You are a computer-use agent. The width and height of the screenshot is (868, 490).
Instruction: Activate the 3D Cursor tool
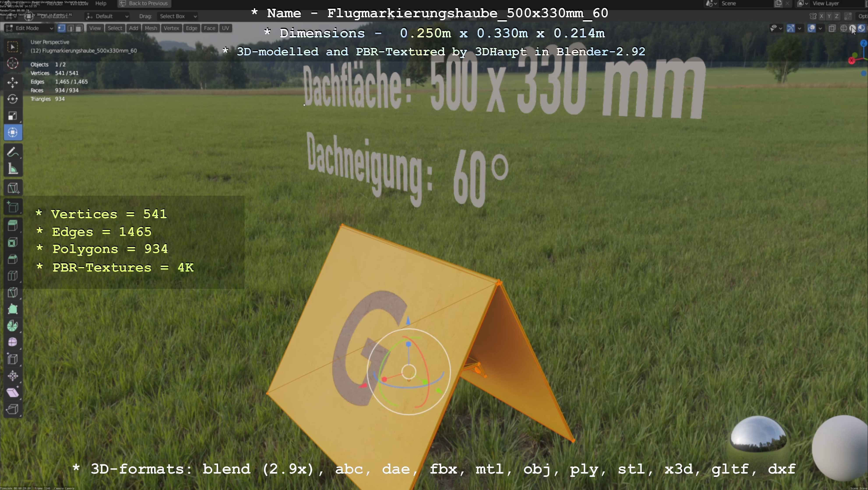tap(13, 63)
